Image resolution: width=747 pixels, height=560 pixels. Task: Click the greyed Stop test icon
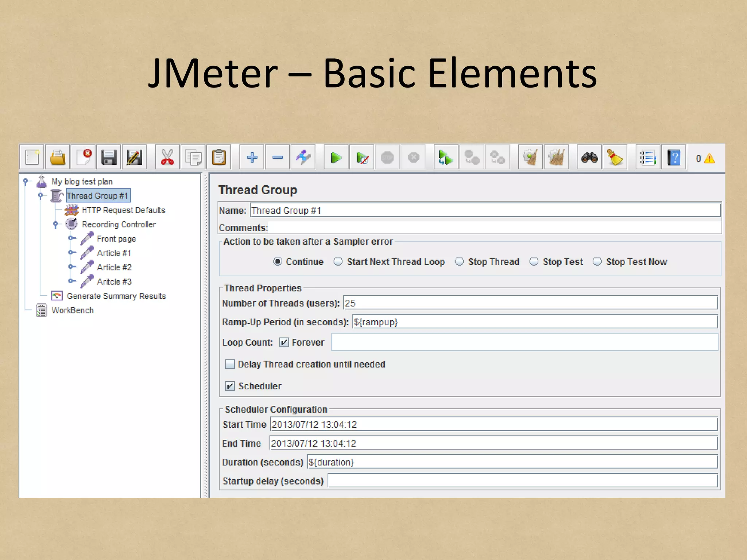coord(387,157)
